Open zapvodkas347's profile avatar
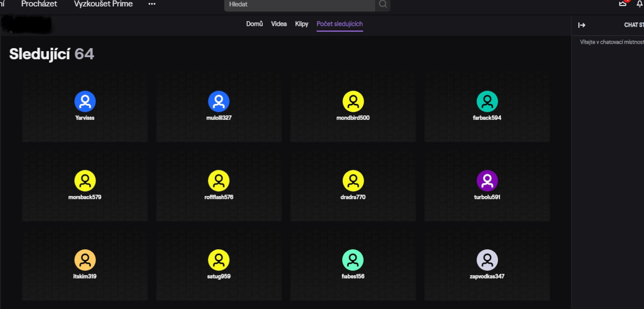Screen dimensions: 644x309 (x=487, y=260)
